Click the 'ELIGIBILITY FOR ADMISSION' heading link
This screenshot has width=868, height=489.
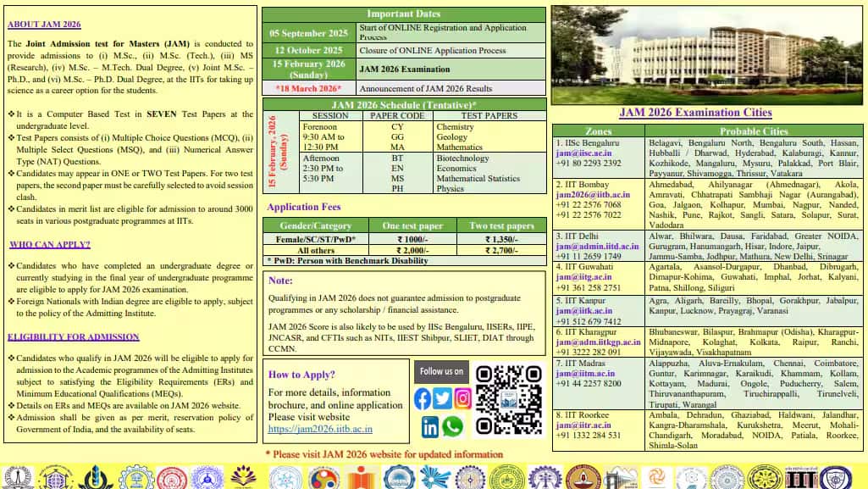(x=73, y=336)
